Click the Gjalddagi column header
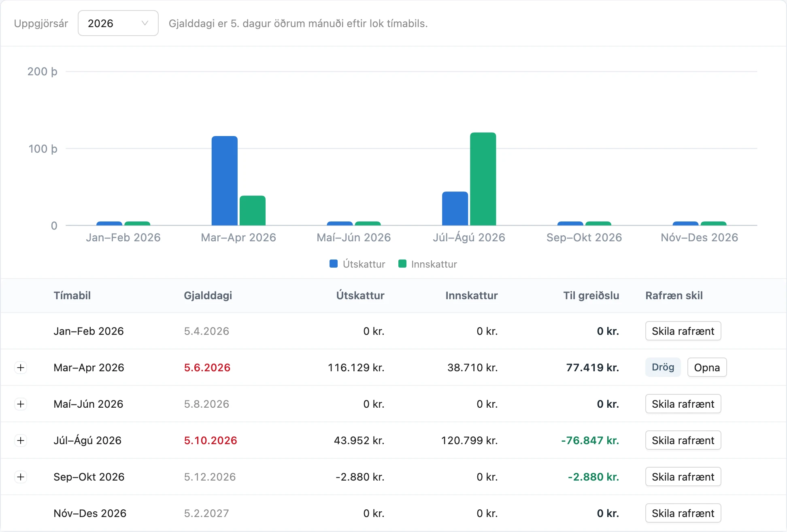This screenshot has height=532, width=787. pos(208,296)
